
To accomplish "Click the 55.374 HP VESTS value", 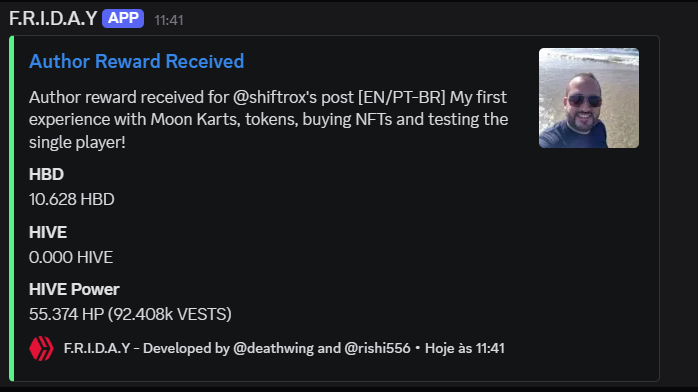I will click(130, 314).
